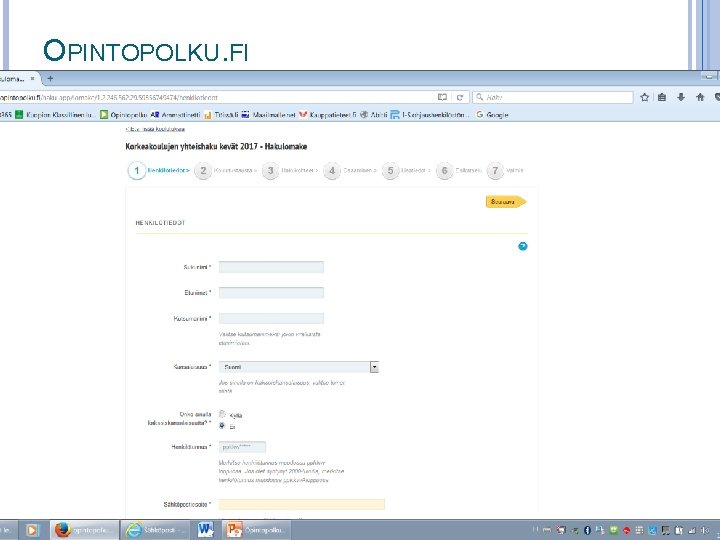Screen dimensions: 720x540
Task: Reload the page
Action: click(x=459, y=97)
